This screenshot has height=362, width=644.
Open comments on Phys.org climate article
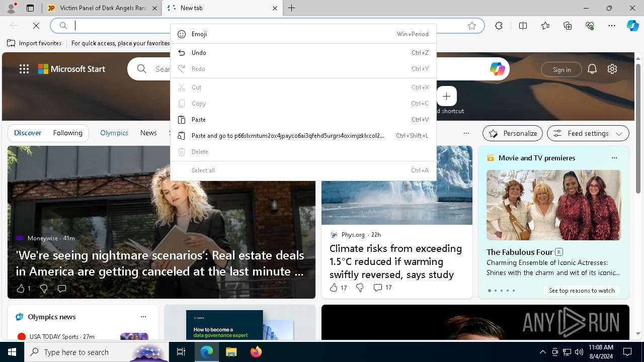(x=378, y=288)
